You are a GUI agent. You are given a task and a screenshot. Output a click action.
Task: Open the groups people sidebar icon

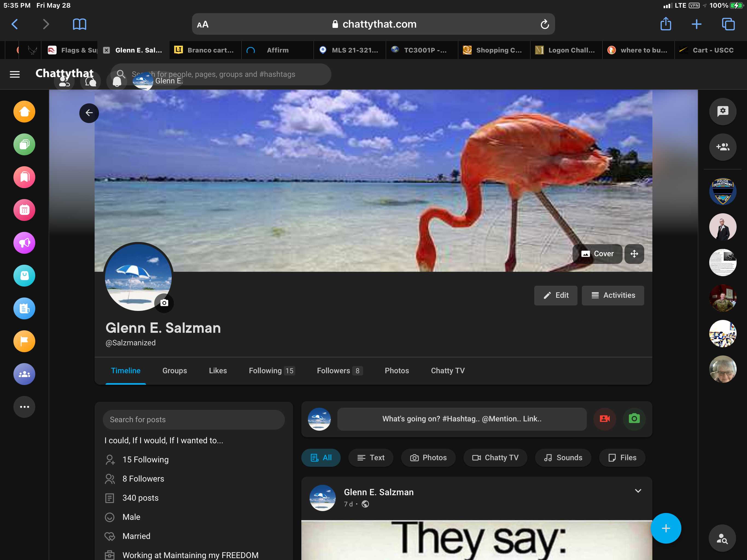tap(24, 374)
